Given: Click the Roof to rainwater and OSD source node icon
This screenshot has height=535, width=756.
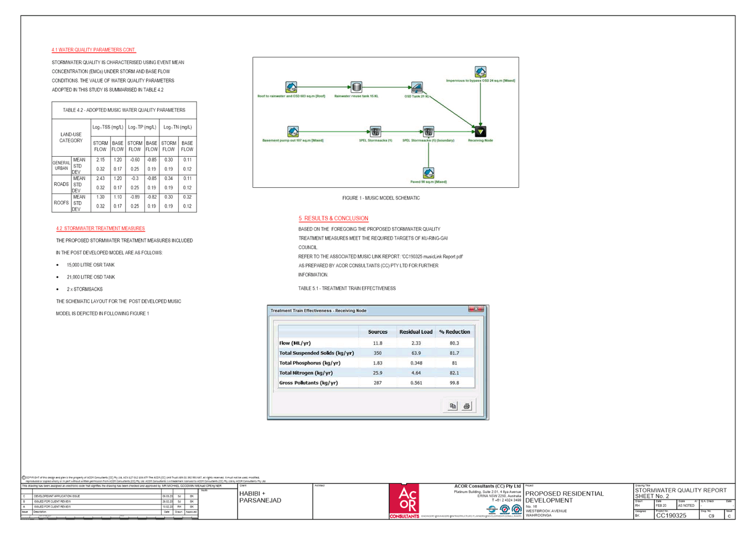Looking at the screenshot, I should [291, 87].
